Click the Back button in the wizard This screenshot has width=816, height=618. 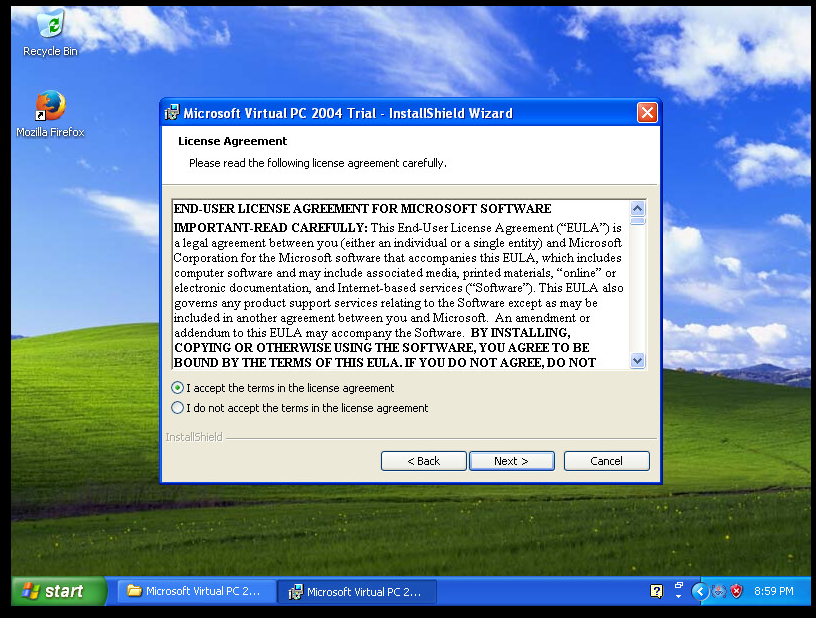point(424,461)
